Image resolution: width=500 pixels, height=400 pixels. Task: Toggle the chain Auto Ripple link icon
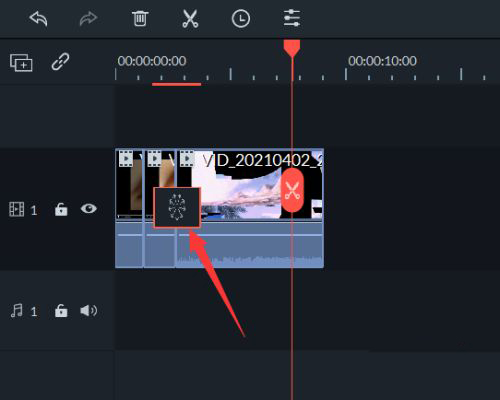[x=60, y=62]
